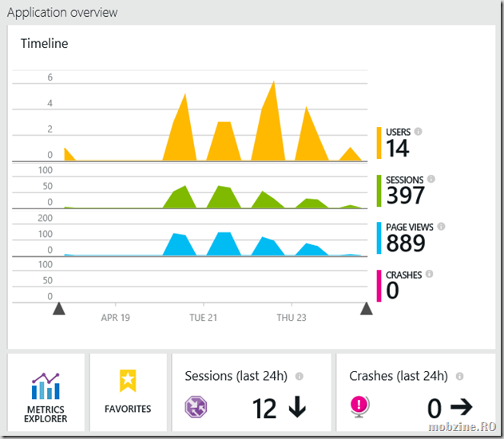504x439 pixels.
Task: Select the right timeline range marker
Action: point(367,308)
